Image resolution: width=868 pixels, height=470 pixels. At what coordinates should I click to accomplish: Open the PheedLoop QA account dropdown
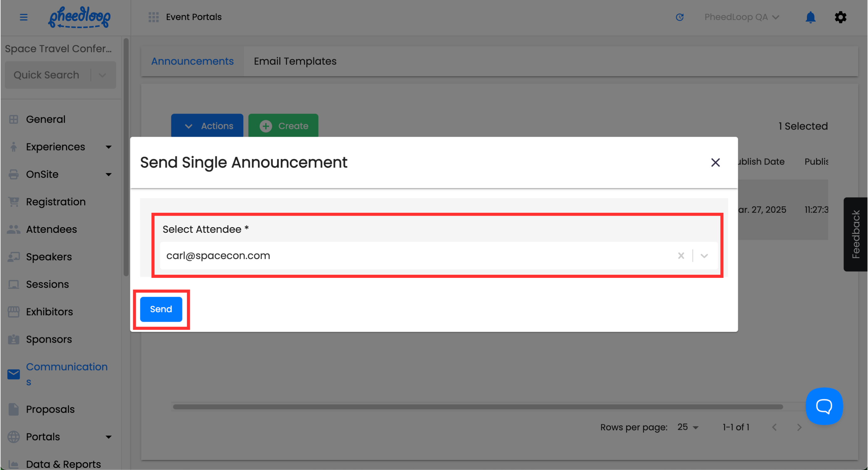point(741,17)
